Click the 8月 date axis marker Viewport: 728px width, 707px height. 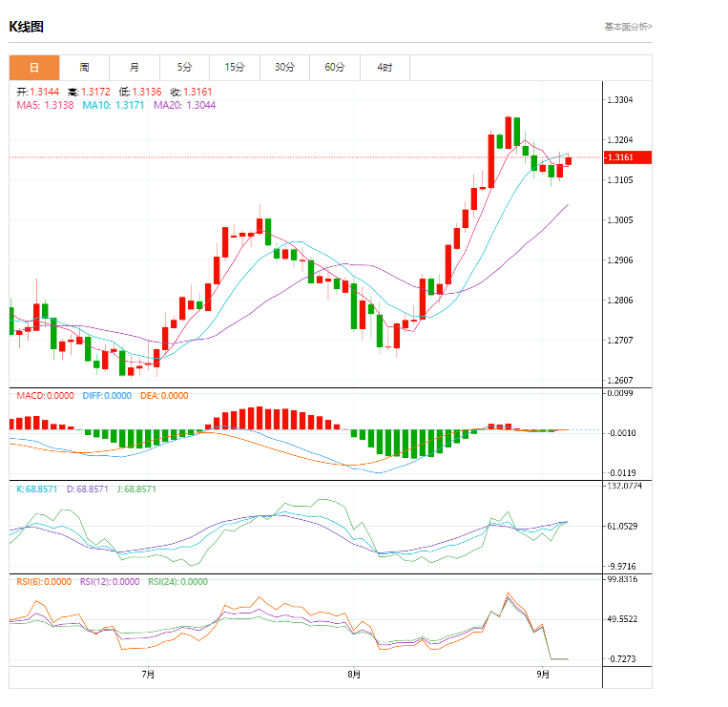354,675
